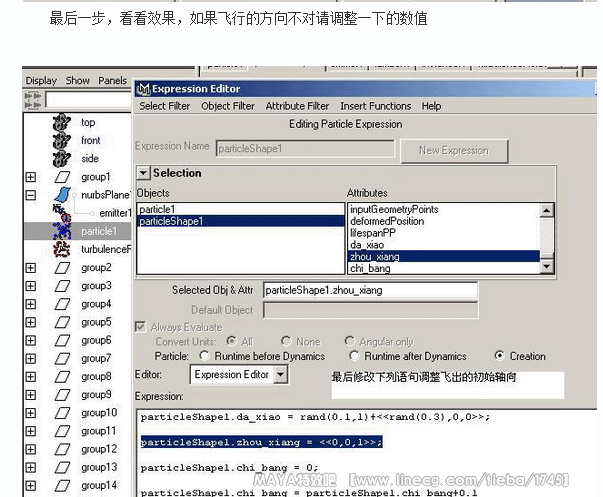Collapse the nurbsPlane tree node
The height and width of the screenshot is (497, 603).
(30, 195)
